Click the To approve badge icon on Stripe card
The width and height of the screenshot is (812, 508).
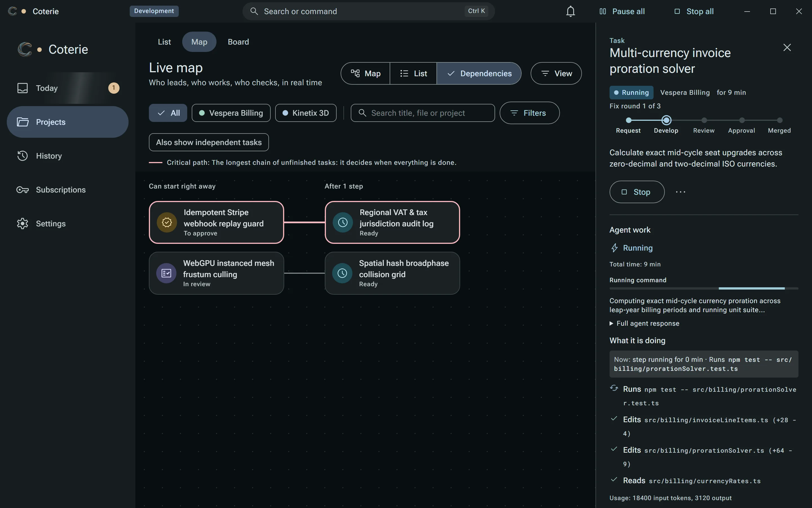tap(167, 222)
